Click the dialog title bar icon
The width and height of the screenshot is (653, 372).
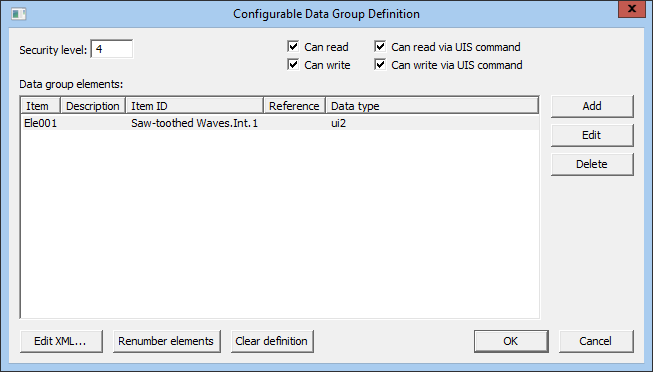pos(19,14)
